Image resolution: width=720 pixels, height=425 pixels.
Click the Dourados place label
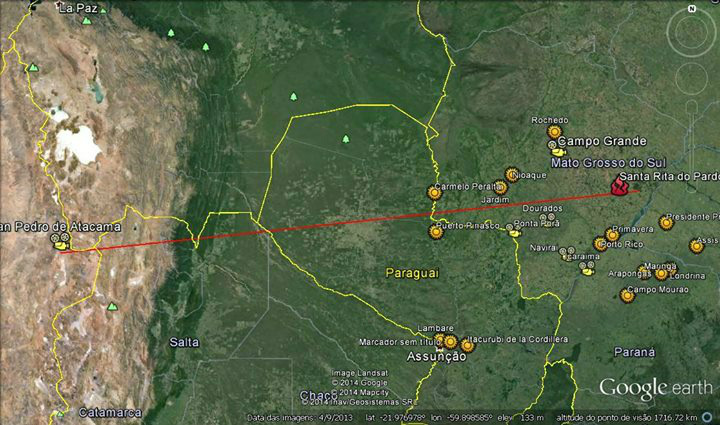tap(542, 208)
